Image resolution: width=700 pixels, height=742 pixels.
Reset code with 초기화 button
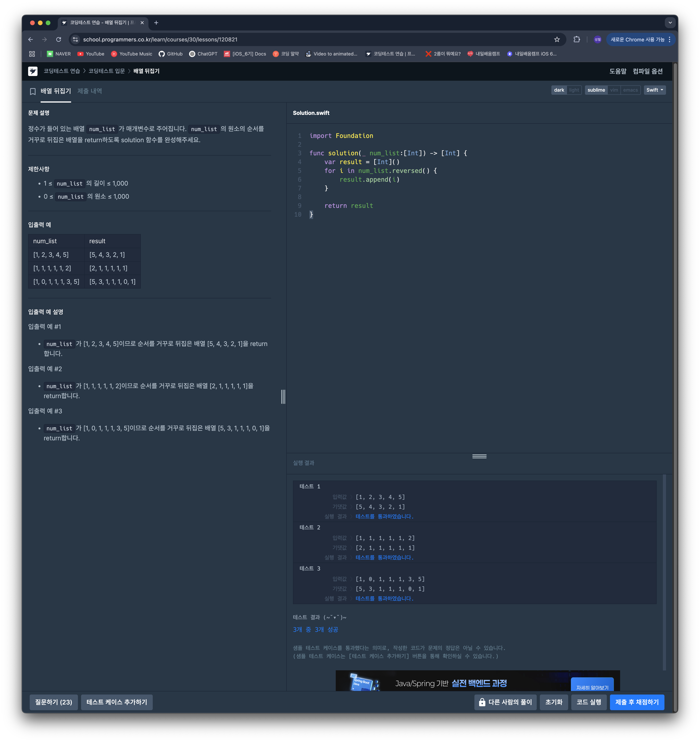pos(554,702)
